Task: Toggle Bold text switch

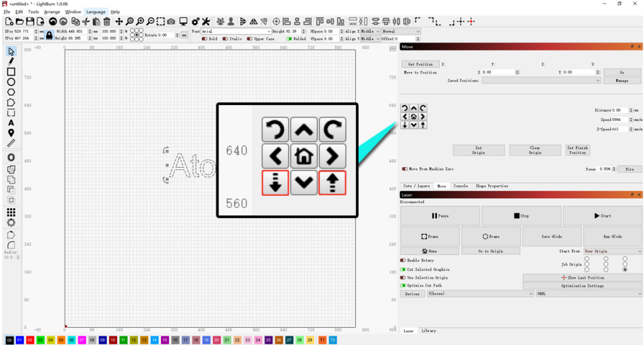Action: click(204, 39)
